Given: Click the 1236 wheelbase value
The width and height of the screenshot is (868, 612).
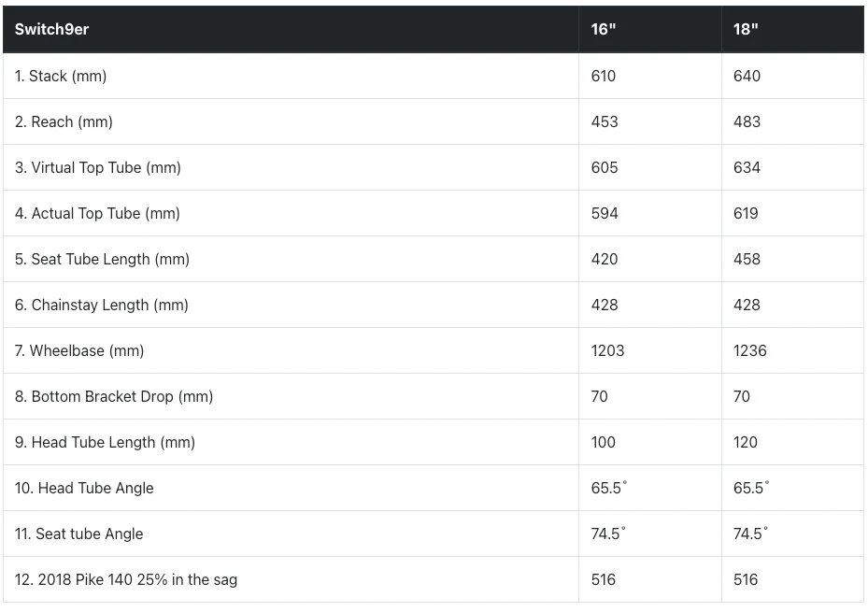Looking at the screenshot, I should pyautogui.click(x=750, y=350).
